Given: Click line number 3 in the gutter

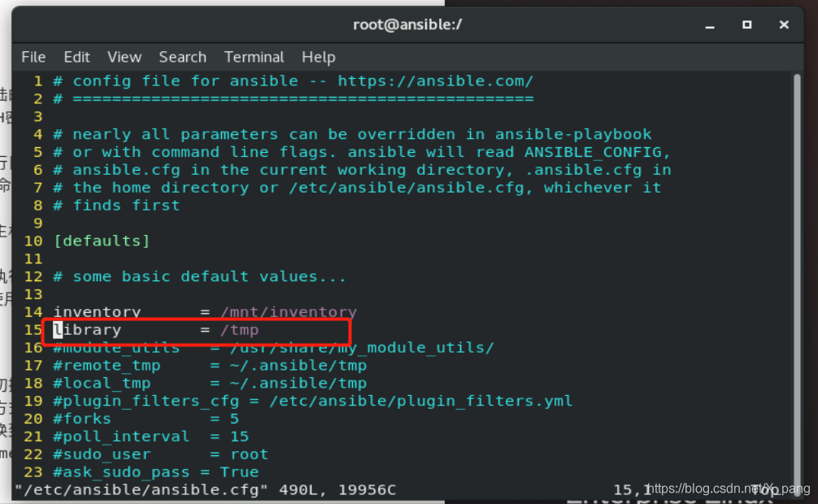Looking at the screenshot, I should click(38, 117).
